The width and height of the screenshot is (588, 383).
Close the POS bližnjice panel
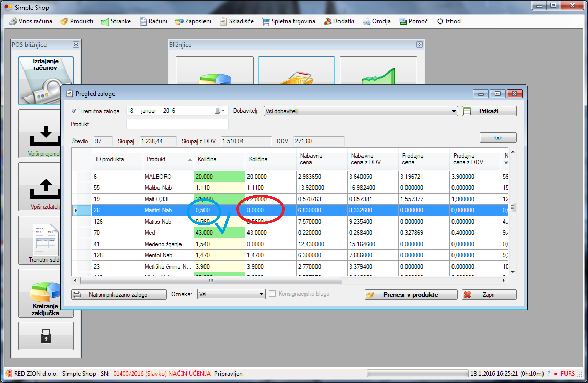(76, 45)
